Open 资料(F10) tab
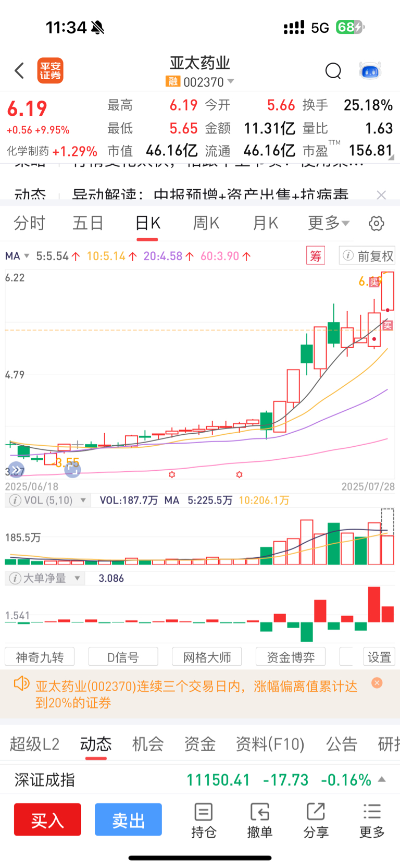Screen dimensions: 400x868 pos(270,744)
